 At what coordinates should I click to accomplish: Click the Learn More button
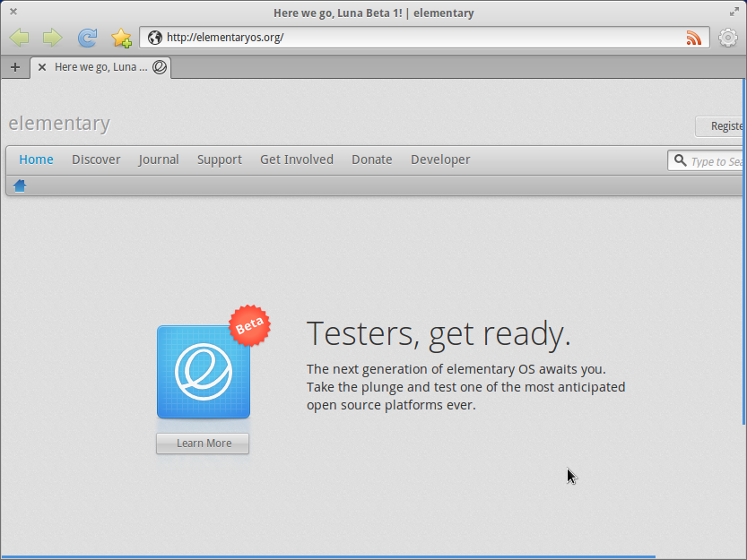(203, 444)
